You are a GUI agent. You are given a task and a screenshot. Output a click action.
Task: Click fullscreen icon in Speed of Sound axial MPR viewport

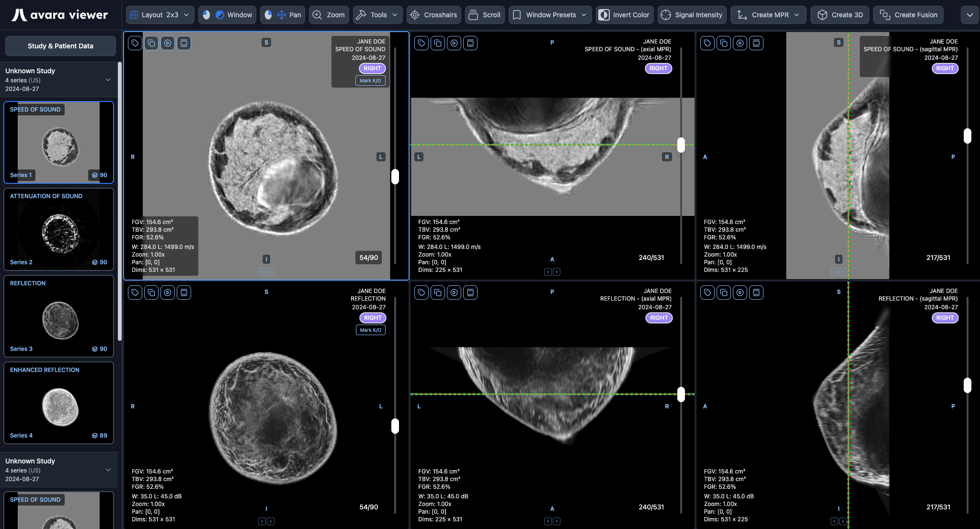tap(470, 43)
